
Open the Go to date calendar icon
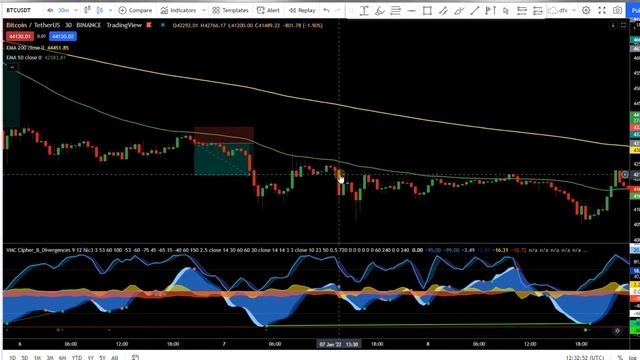(x=136, y=358)
